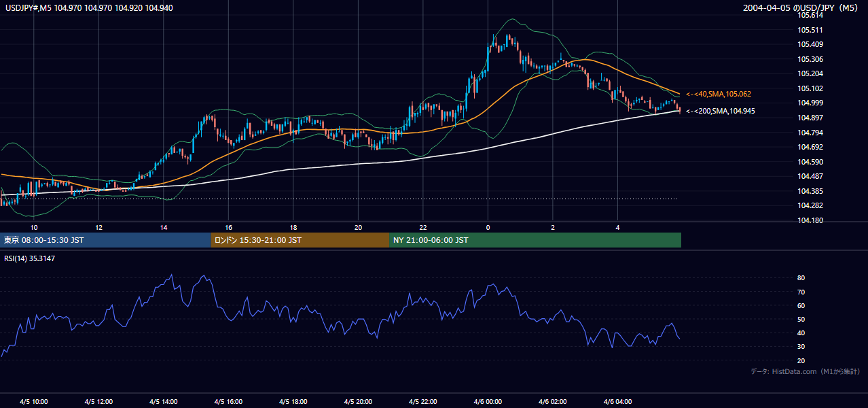This screenshot has width=868, height=408.
Task: Click the 4/5 14:00 date label
Action: click(x=164, y=402)
